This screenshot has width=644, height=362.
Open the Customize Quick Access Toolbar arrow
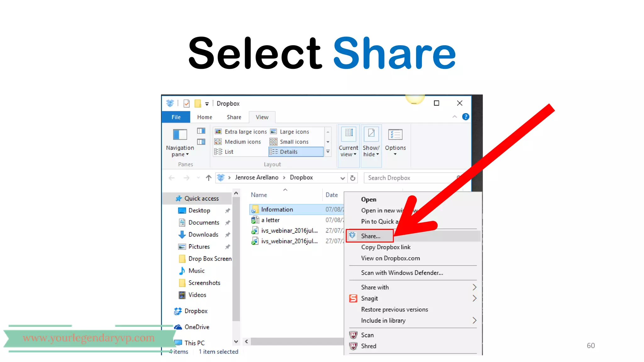coord(207,104)
